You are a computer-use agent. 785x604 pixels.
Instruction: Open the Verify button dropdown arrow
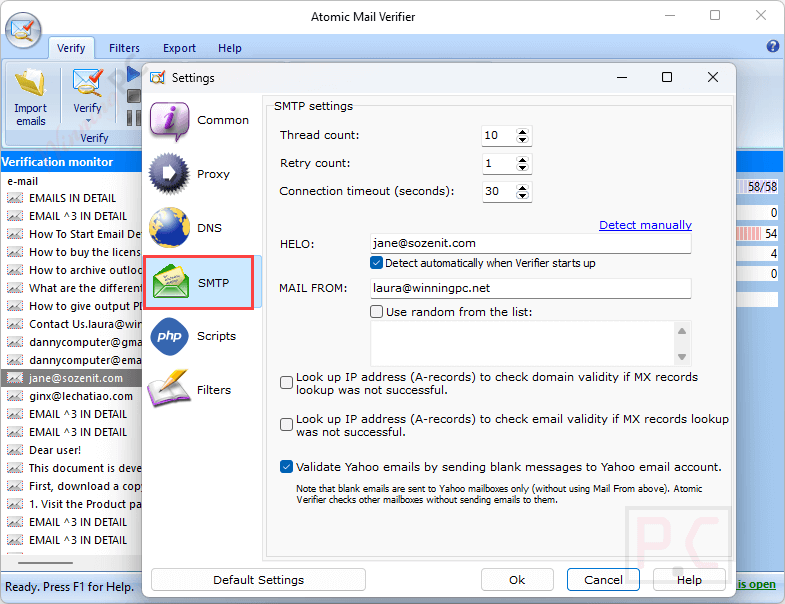88,121
